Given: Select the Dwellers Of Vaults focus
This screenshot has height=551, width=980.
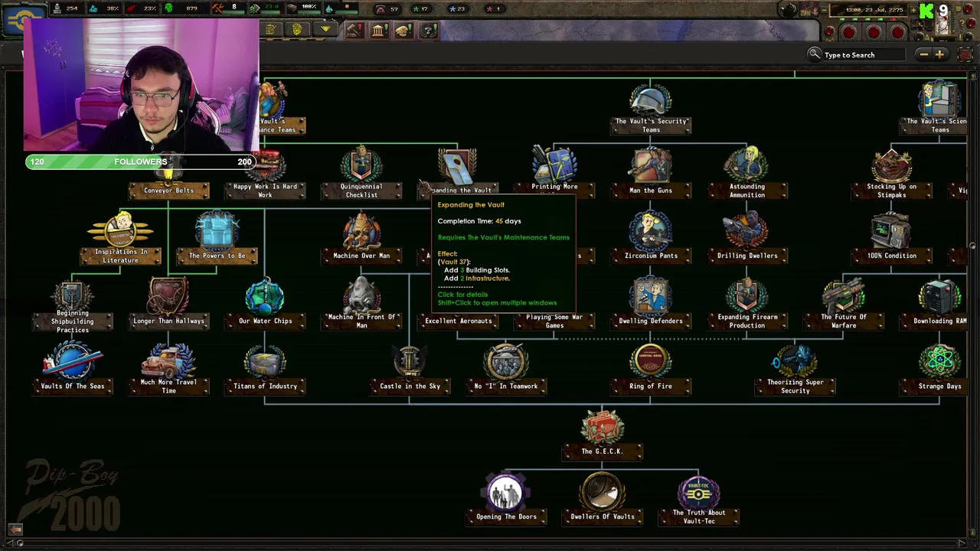Looking at the screenshot, I should coord(603,499).
